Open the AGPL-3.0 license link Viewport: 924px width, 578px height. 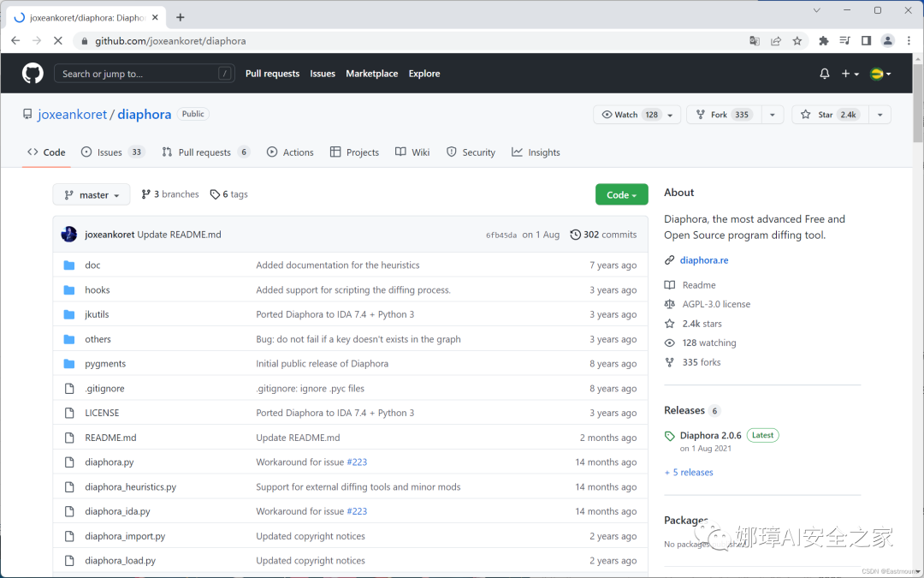click(717, 304)
